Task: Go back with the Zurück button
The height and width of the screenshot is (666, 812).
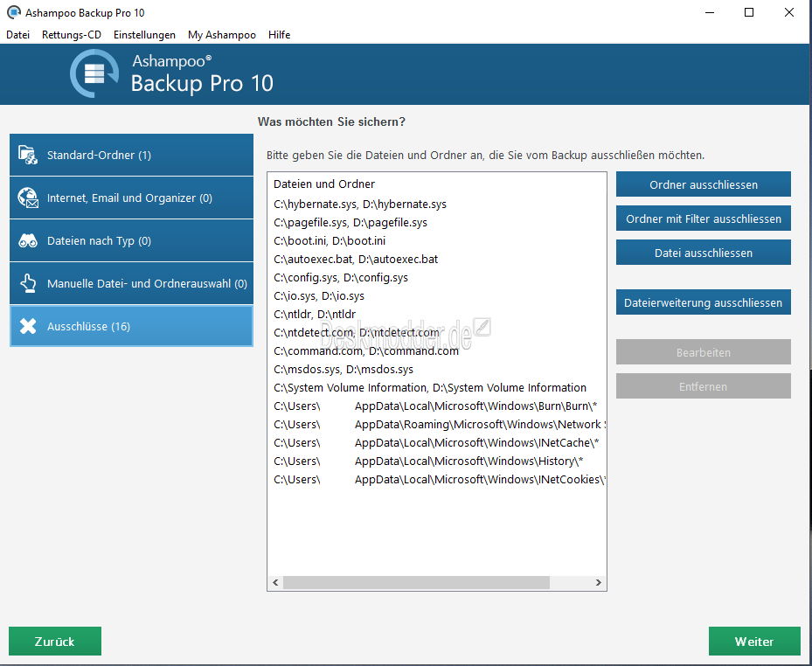Action: pyautogui.click(x=55, y=642)
